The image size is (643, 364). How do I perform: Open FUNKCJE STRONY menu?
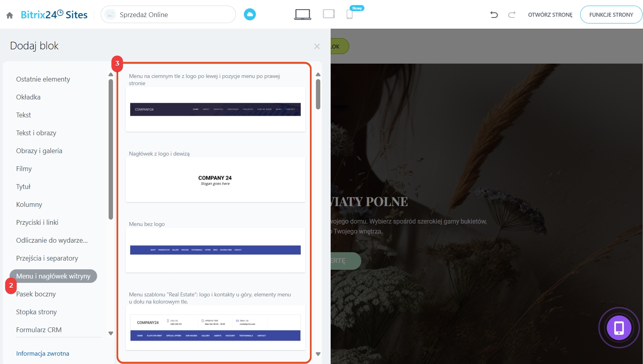point(611,15)
